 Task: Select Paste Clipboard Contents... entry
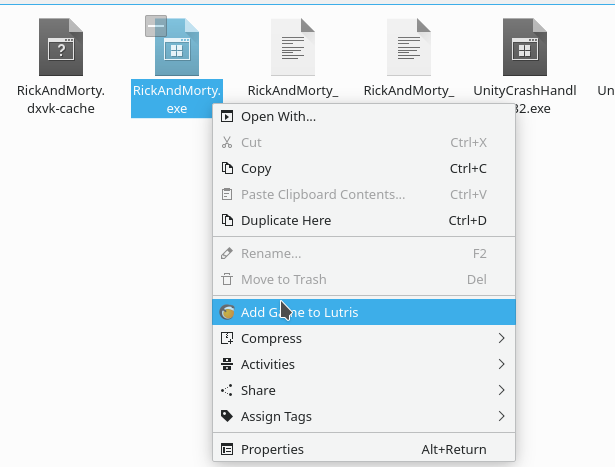coord(364,194)
